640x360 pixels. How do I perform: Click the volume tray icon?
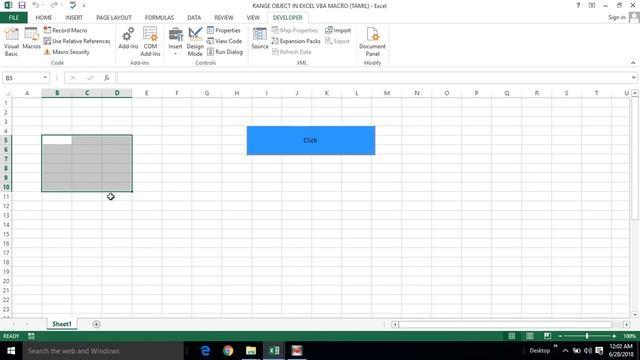point(588,351)
